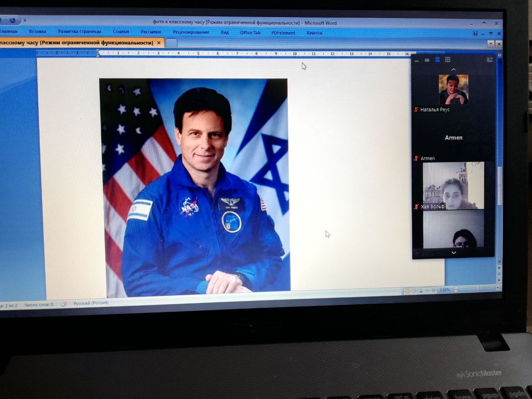Expand the Quick Access Toolbar customize dropdown
The width and height of the screenshot is (532, 399).
[x=25, y=20]
